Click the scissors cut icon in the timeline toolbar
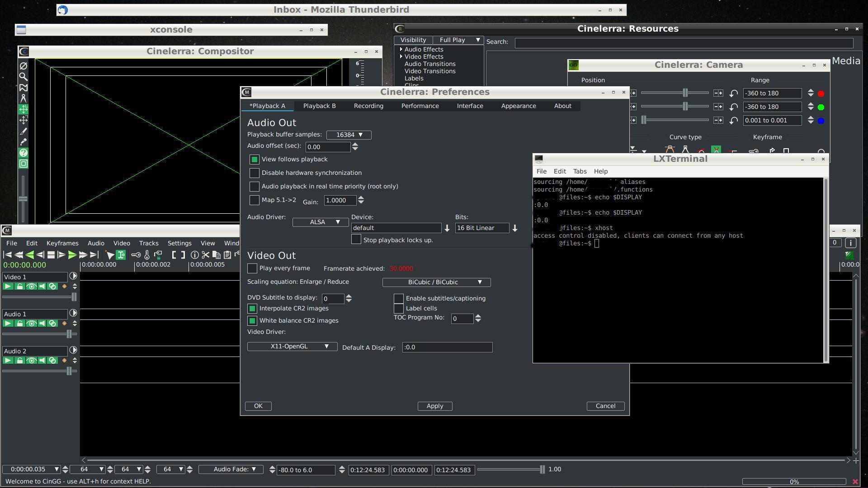The image size is (868, 488). tap(206, 255)
